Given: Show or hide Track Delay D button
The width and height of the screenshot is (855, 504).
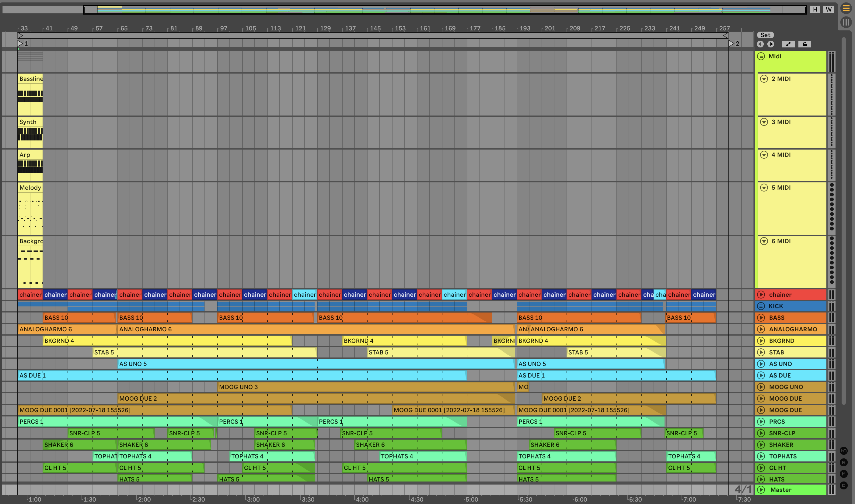Looking at the screenshot, I should click(x=844, y=486).
